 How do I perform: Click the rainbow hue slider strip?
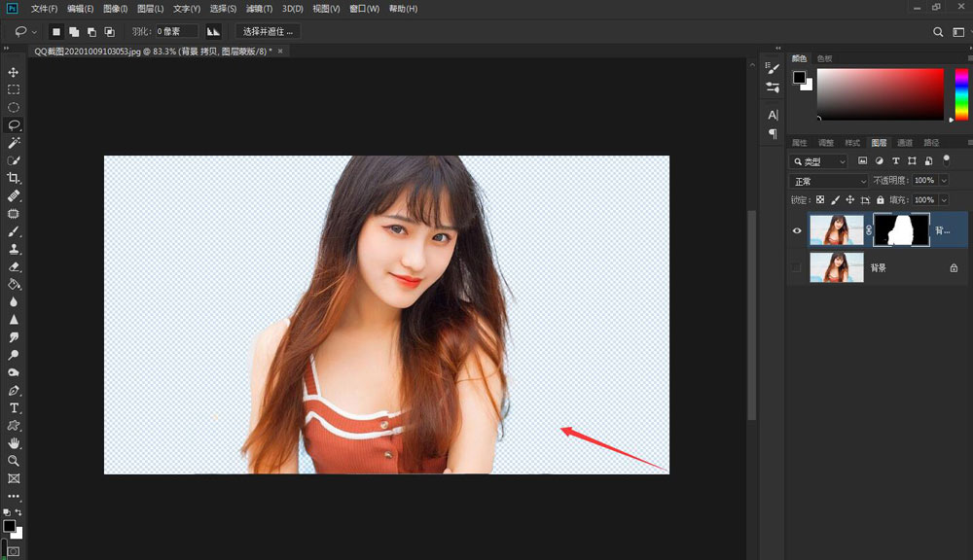(x=960, y=93)
